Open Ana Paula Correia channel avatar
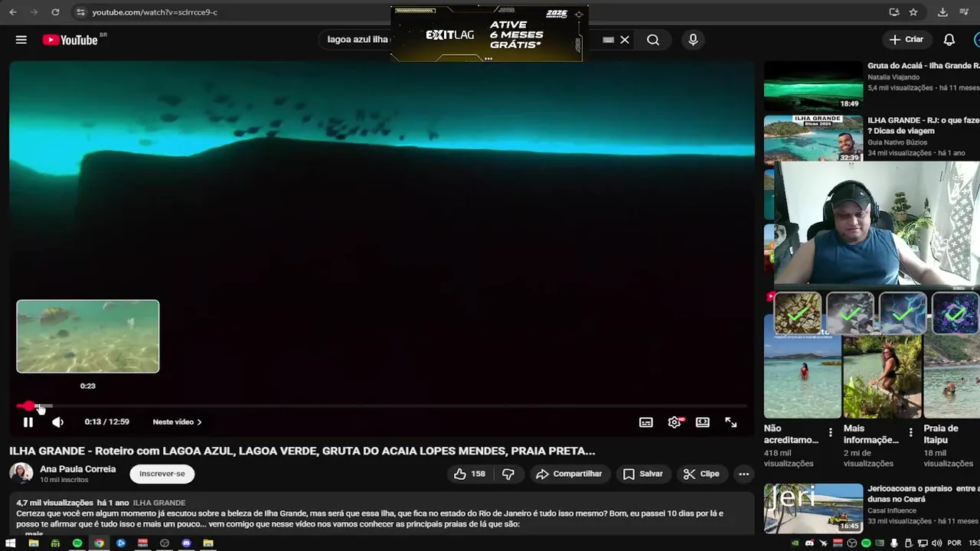The height and width of the screenshot is (551, 980). tap(21, 474)
